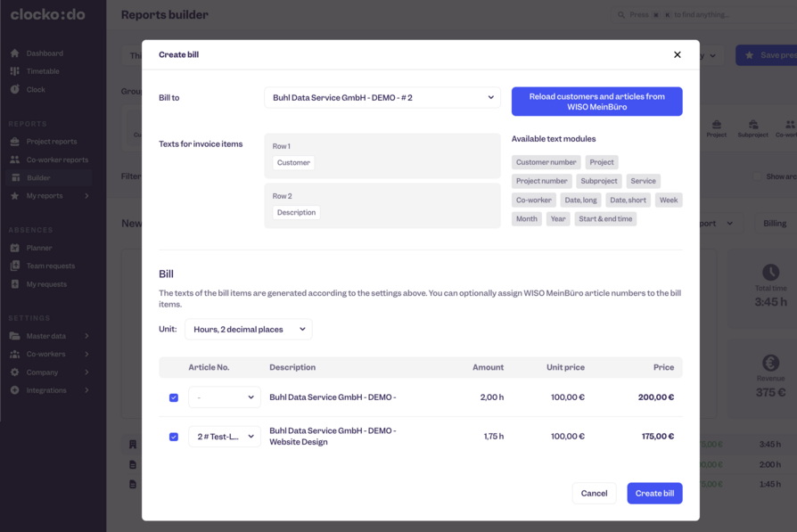This screenshot has height=532, width=797.
Task: Open Dashboard from the sidebar
Action: 45,53
